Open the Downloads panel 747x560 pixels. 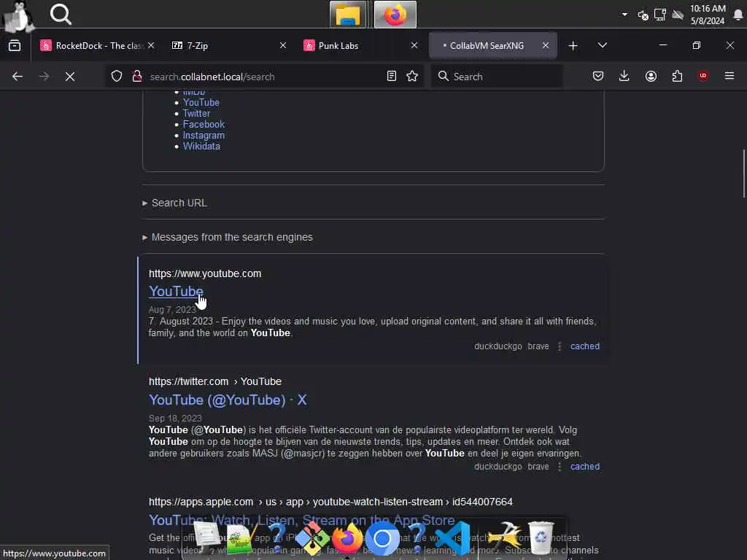(x=624, y=76)
